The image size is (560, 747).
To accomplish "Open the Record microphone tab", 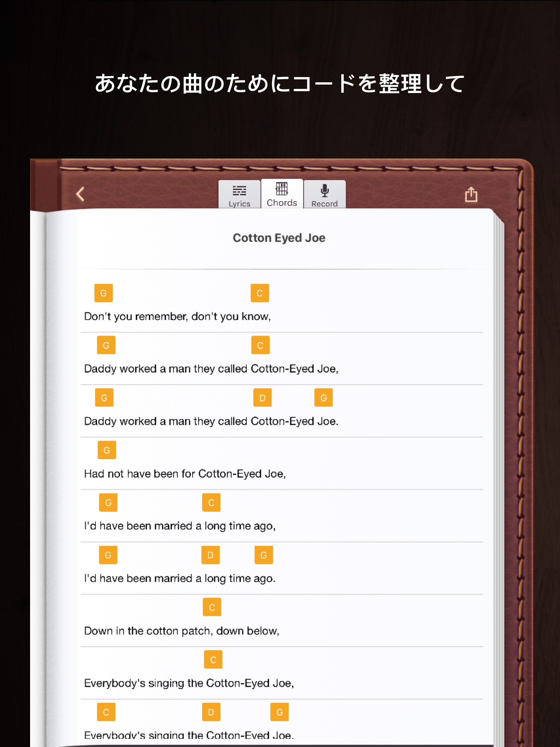I will 324,195.
